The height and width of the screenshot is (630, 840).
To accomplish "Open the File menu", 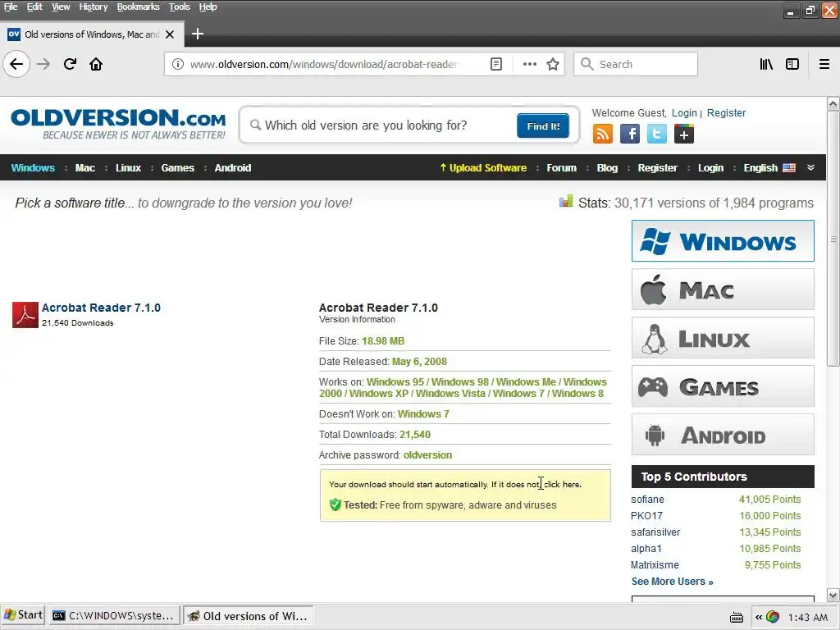I will (x=11, y=7).
